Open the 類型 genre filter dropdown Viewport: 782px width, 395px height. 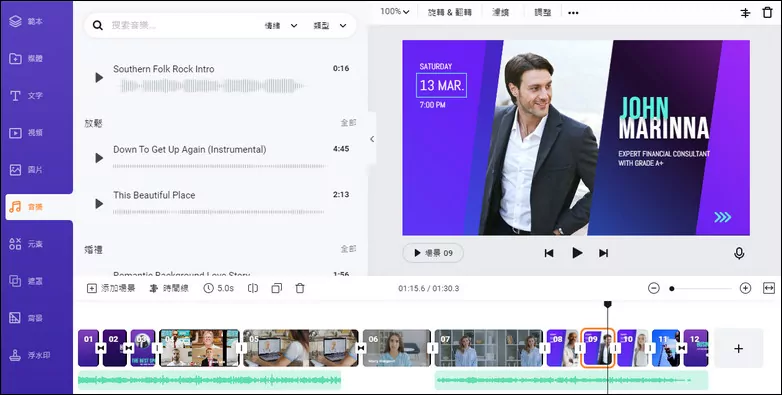[330, 25]
